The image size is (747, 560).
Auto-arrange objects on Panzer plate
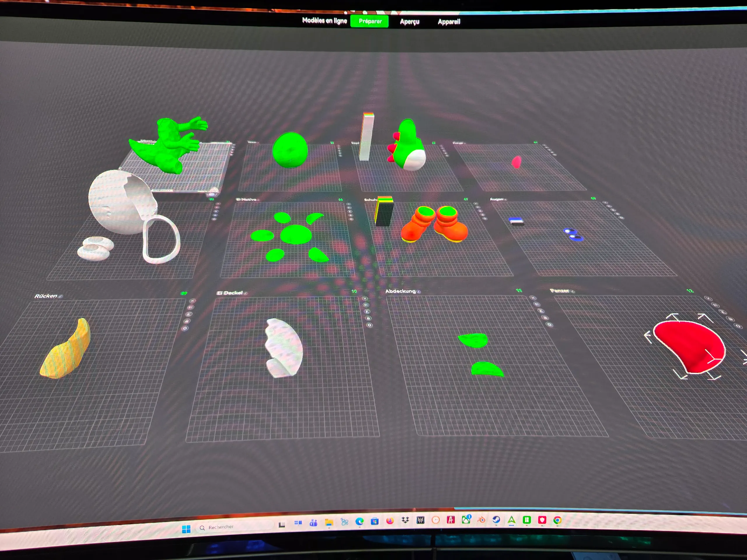click(x=723, y=312)
